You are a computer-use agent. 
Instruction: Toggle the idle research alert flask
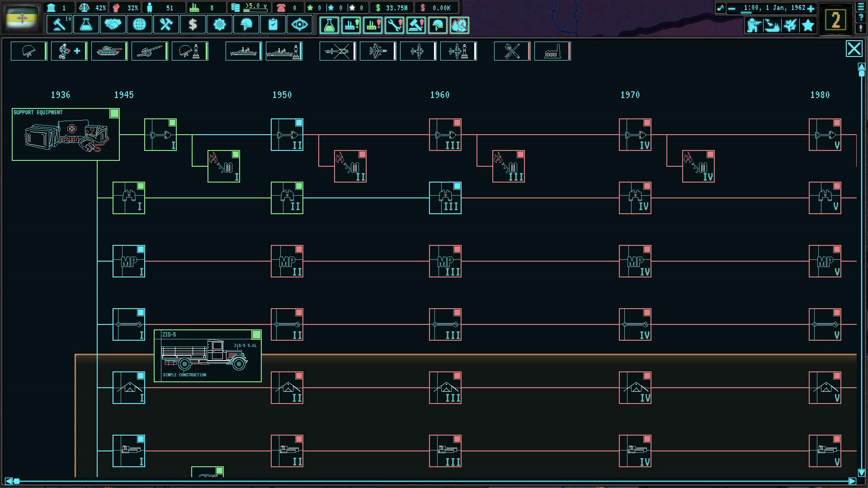(329, 25)
